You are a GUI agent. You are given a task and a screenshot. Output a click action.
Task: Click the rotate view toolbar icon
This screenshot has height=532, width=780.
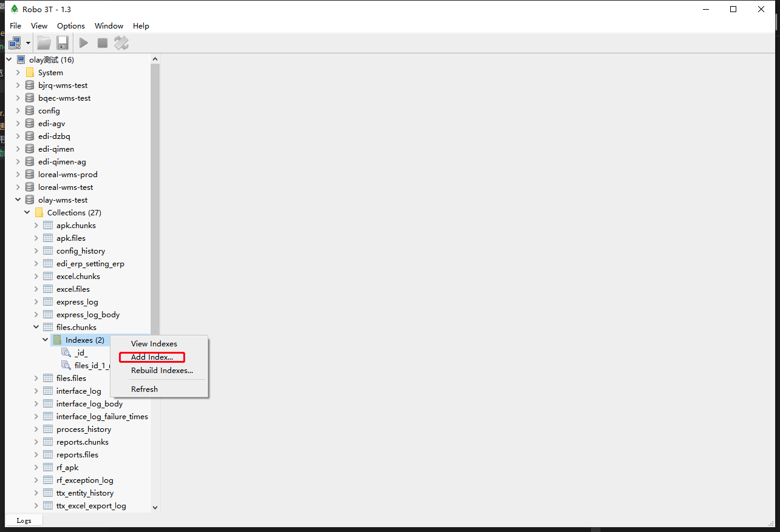(x=121, y=43)
